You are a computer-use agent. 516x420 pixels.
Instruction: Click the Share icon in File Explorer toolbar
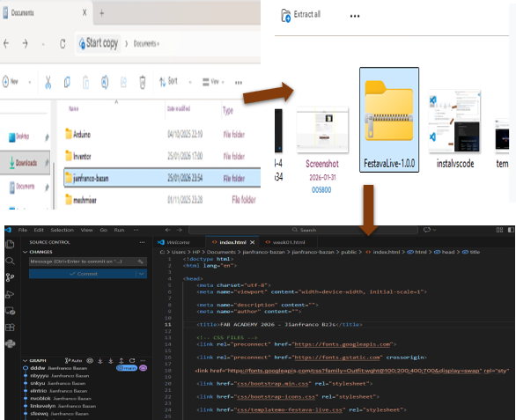click(123, 82)
